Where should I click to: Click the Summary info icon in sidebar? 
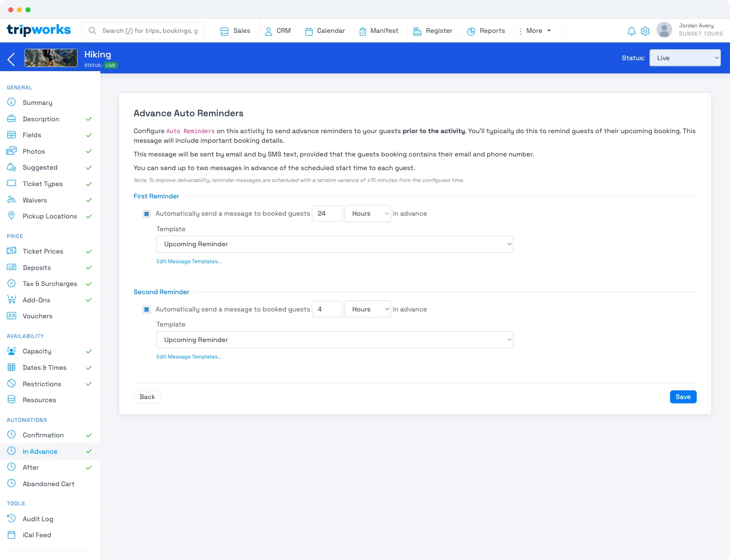[x=11, y=102]
